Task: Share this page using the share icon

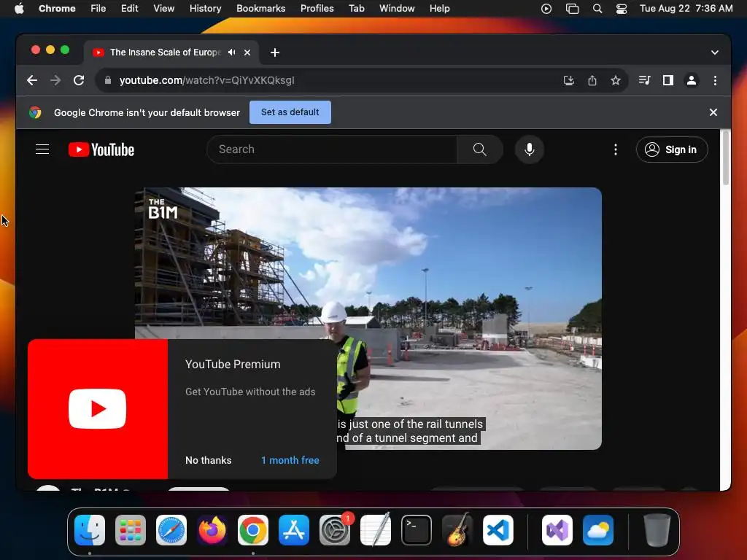Action: [592, 80]
